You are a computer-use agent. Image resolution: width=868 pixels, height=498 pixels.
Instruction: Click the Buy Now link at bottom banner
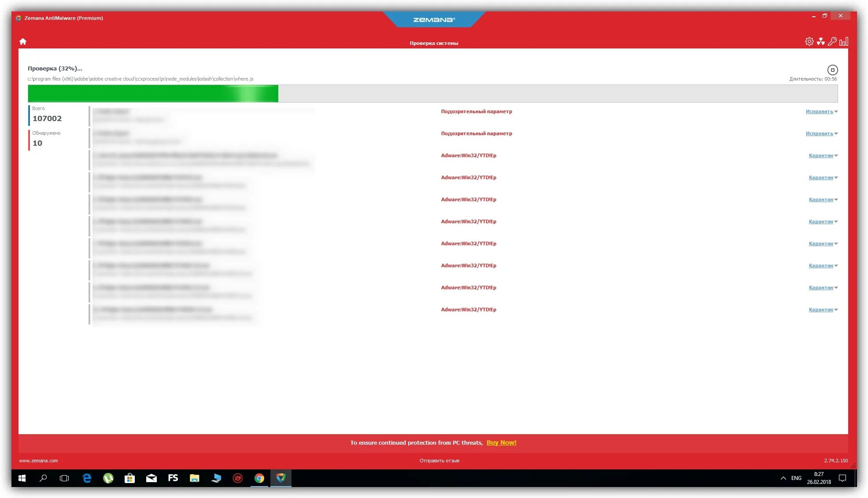[x=501, y=443]
